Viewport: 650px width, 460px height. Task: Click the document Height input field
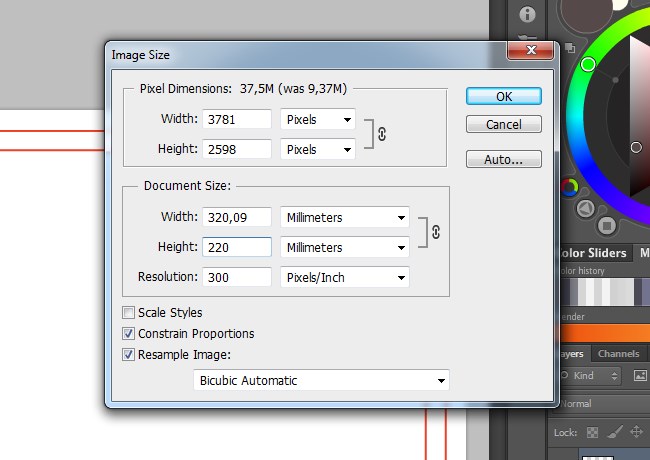click(237, 247)
